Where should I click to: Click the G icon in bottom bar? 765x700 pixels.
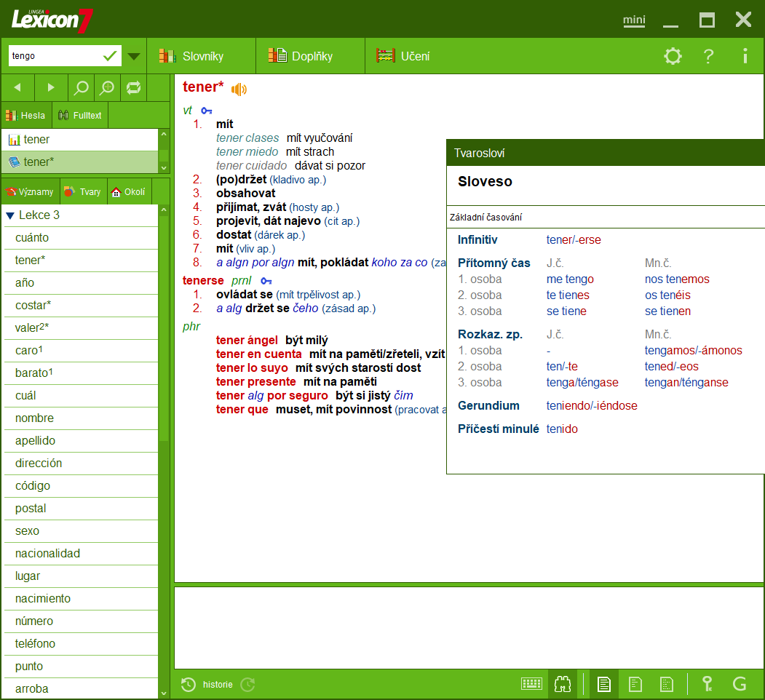[x=740, y=684]
